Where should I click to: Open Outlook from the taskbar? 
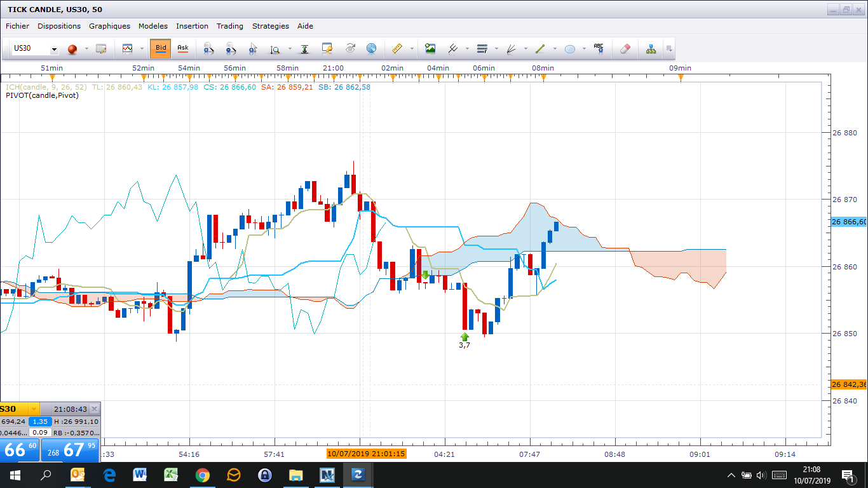coord(78,475)
